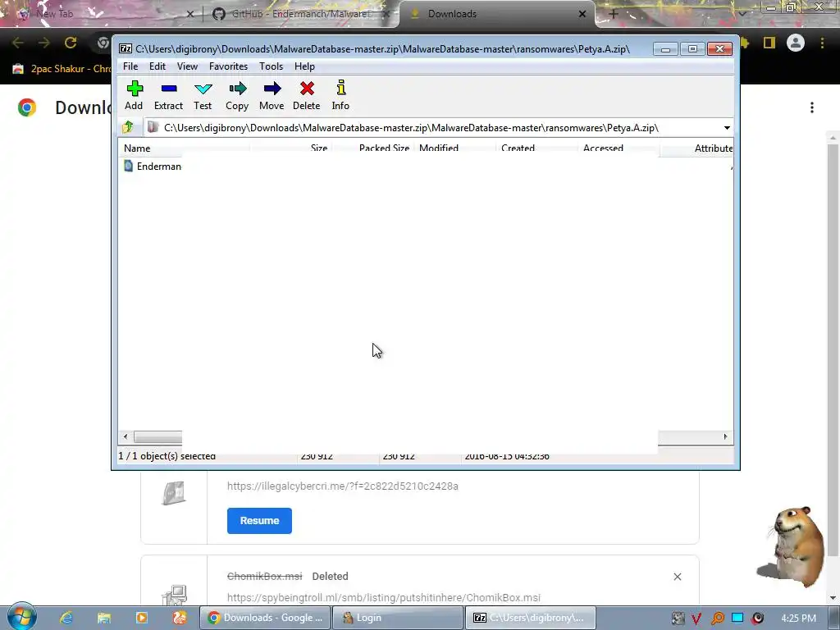Click the hamster desktop mascot
Screen dimensions: 840x630
coord(794,546)
